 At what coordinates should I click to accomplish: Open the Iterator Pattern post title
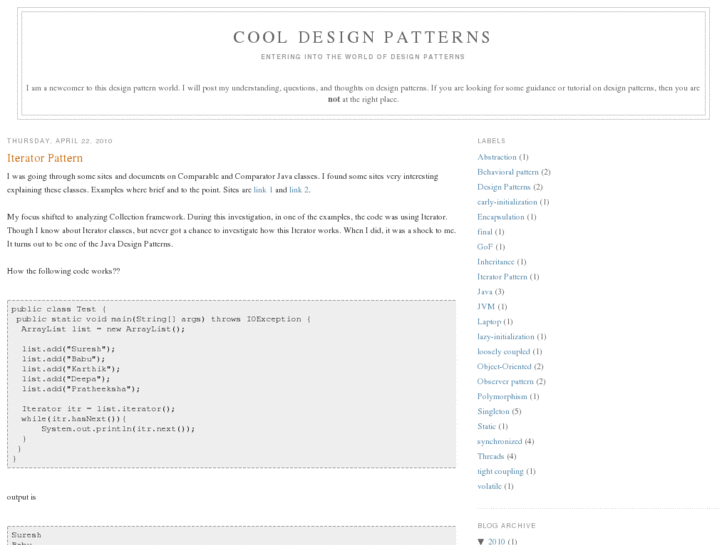45,158
